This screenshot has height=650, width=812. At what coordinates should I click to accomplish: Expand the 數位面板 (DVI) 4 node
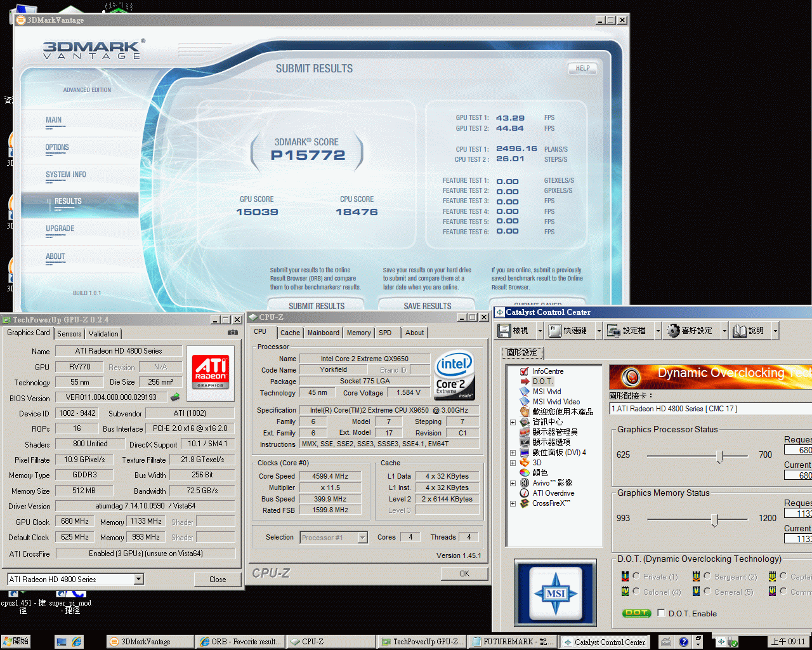pyautogui.click(x=513, y=453)
